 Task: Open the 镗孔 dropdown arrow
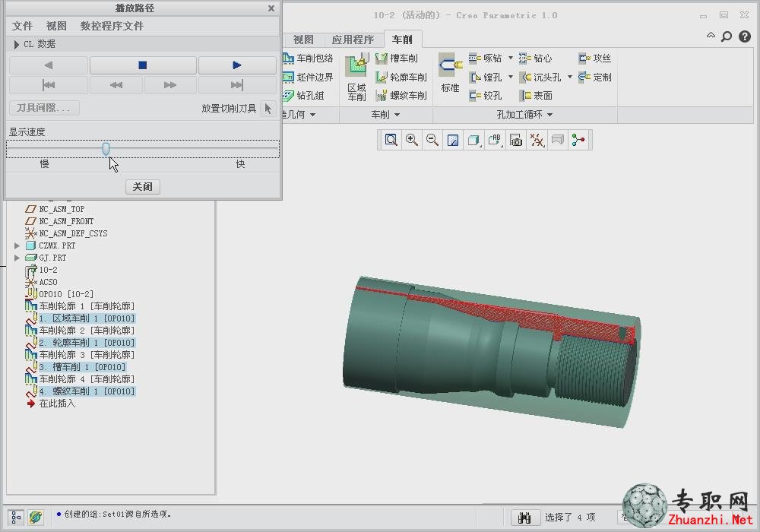coord(511,77)
